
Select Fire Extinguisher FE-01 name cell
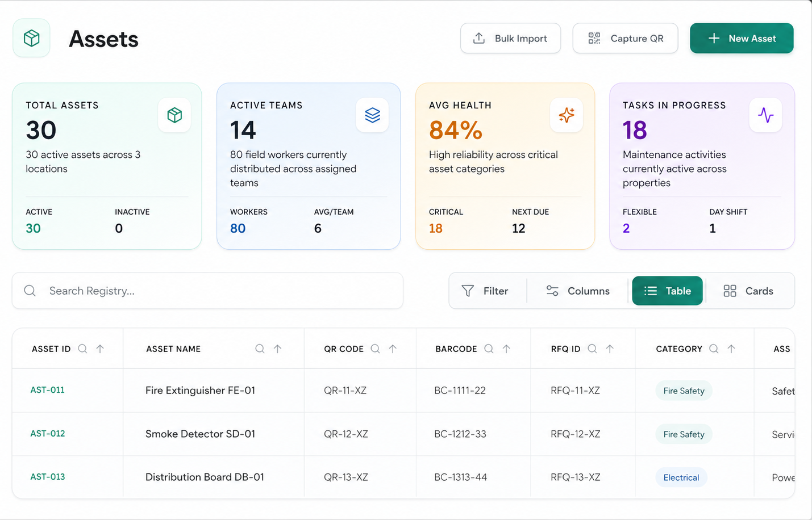coord(200,391)
